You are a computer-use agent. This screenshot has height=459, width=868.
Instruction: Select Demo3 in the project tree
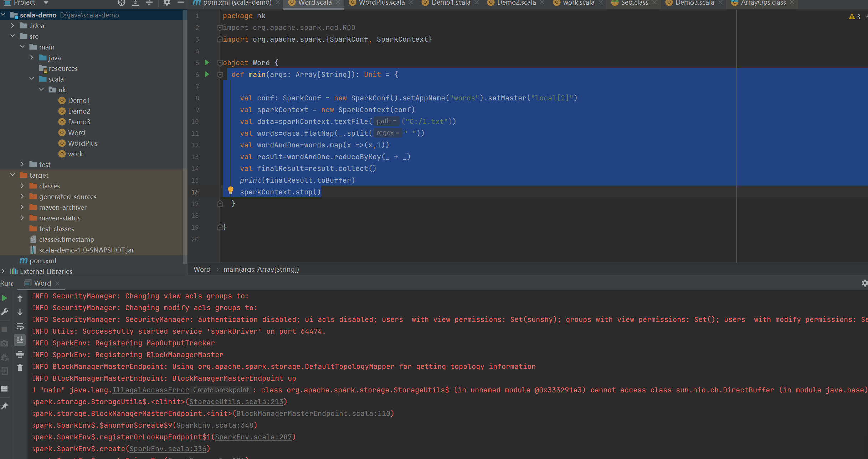click(79, 122)
